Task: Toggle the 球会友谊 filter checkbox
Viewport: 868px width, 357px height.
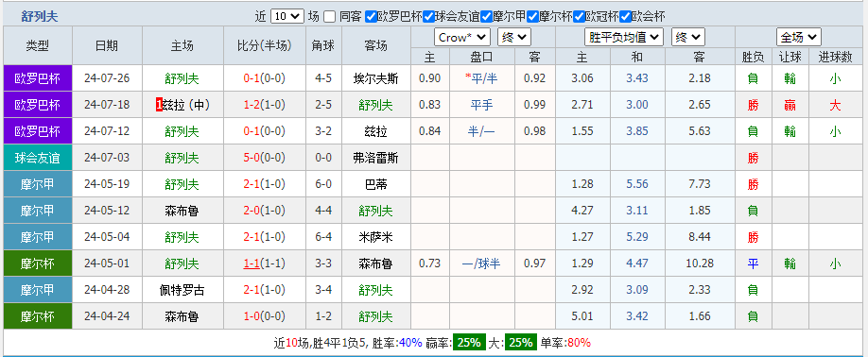Action: tap(429, 17)
